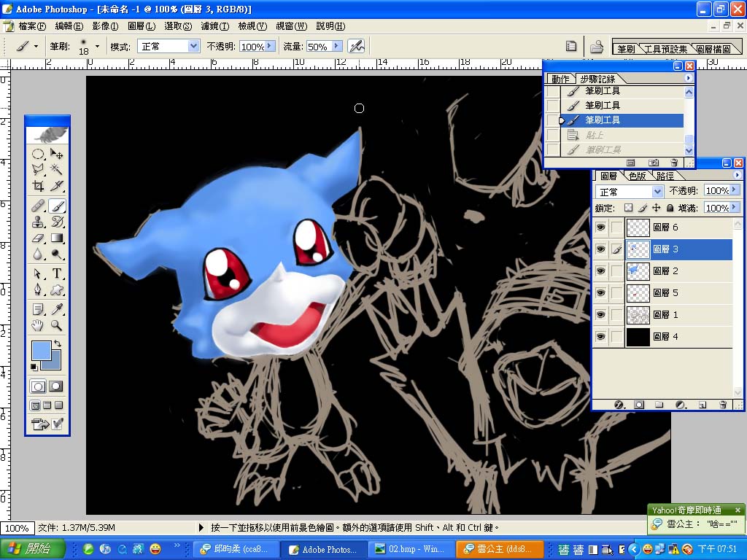The width and height of the screenshot is (747, 560).
Task: Open the 流量 flow slider arrow
Action: click(x=337, y=46)
